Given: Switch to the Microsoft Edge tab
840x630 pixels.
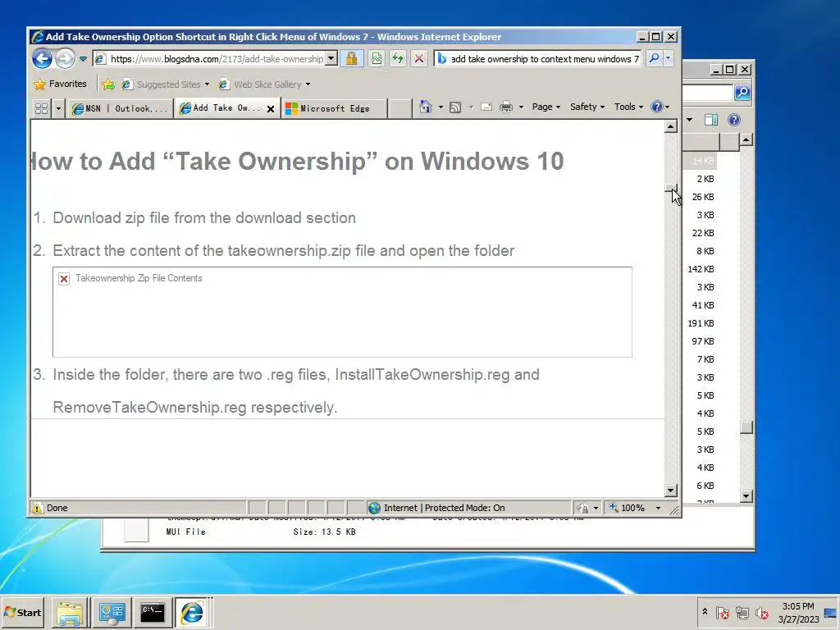Looking at the screenshot, I should point(335,108).
